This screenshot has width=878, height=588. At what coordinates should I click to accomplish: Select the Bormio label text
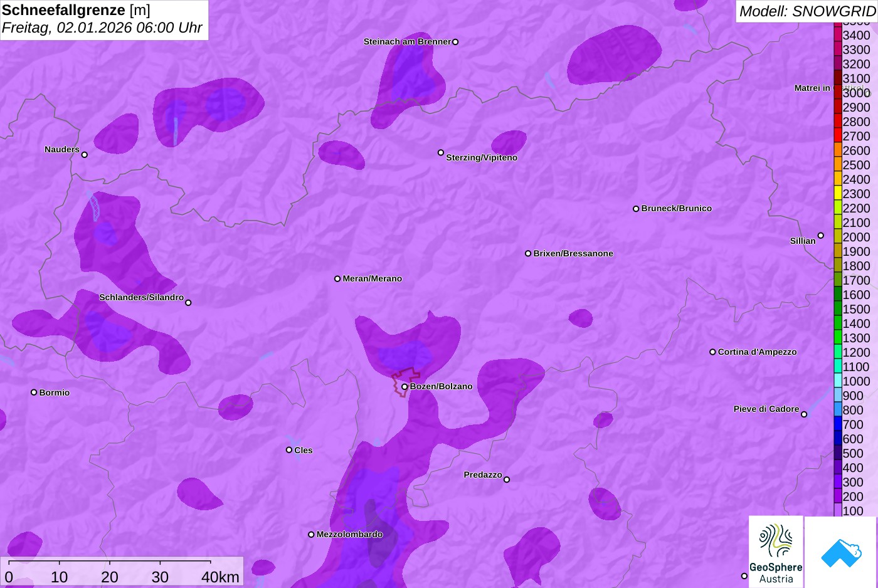[55, 392]
